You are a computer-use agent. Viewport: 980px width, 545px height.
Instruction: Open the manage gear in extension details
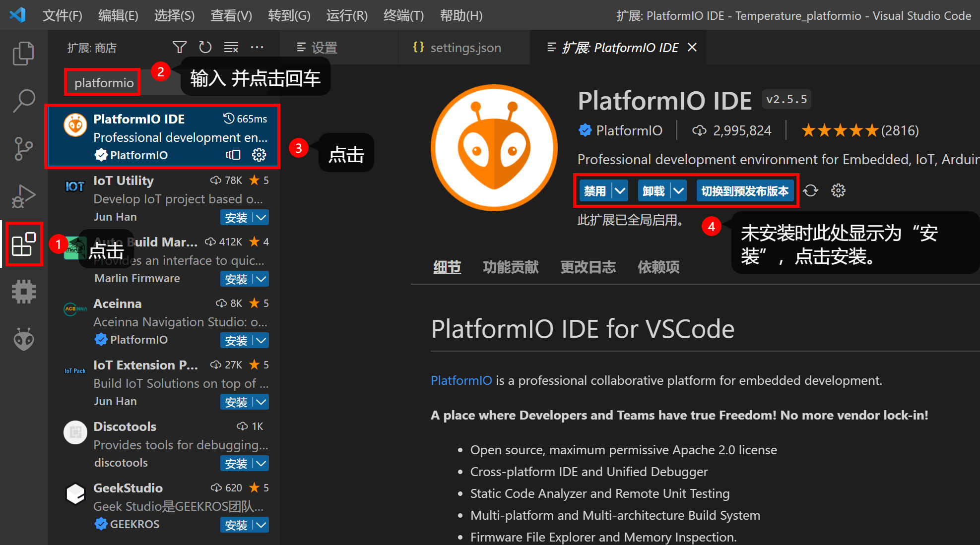click(838, 190)
